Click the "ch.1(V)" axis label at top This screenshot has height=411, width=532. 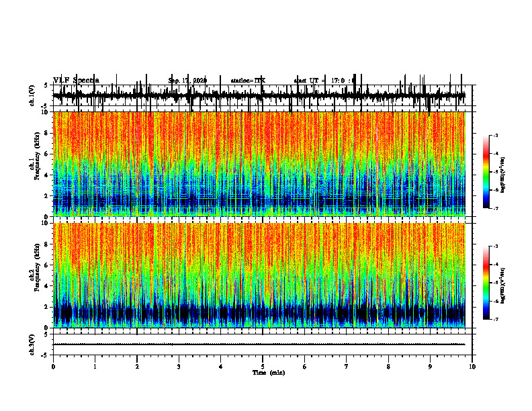[32, 95]
